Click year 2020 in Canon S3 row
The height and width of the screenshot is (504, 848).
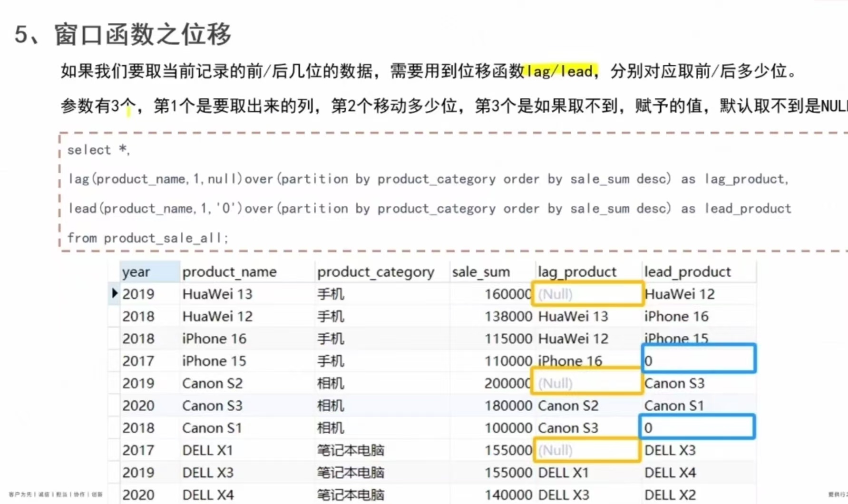click(x=138, y=406)
